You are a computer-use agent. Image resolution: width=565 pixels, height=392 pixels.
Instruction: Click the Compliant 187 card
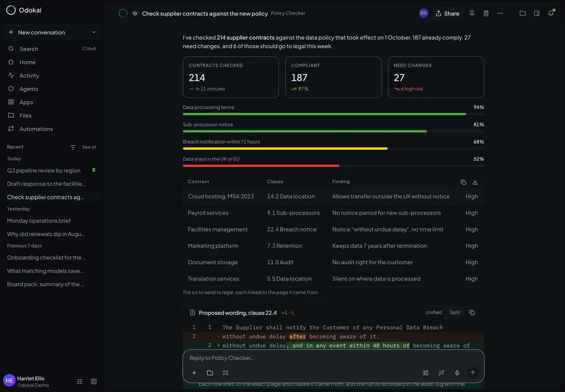tap(333, 77)
